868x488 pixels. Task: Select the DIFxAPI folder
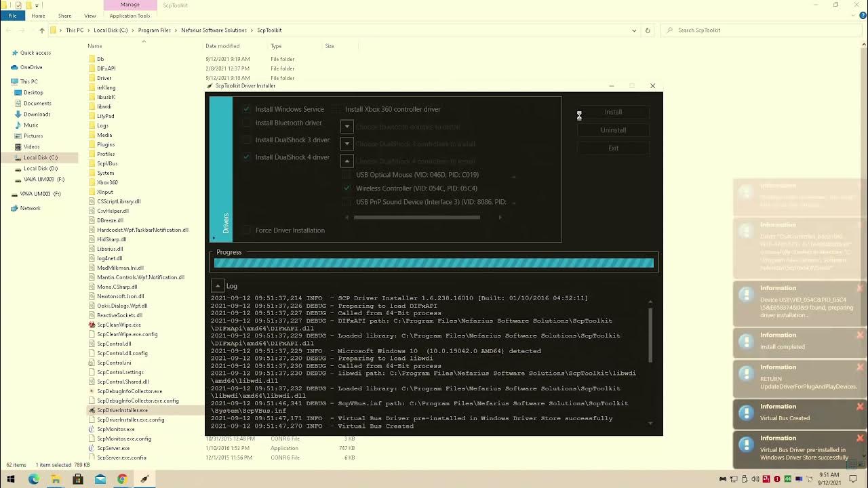[106, 68]
